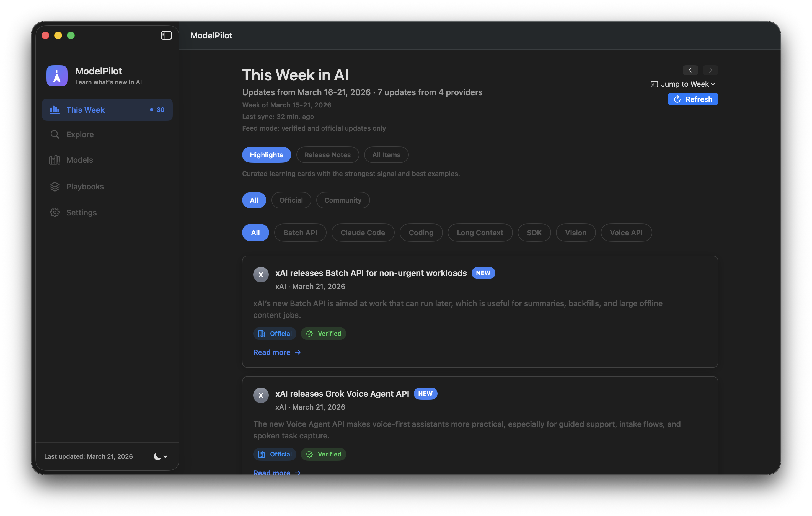Switch appearance using the moon icon

[x=157, y=457]
